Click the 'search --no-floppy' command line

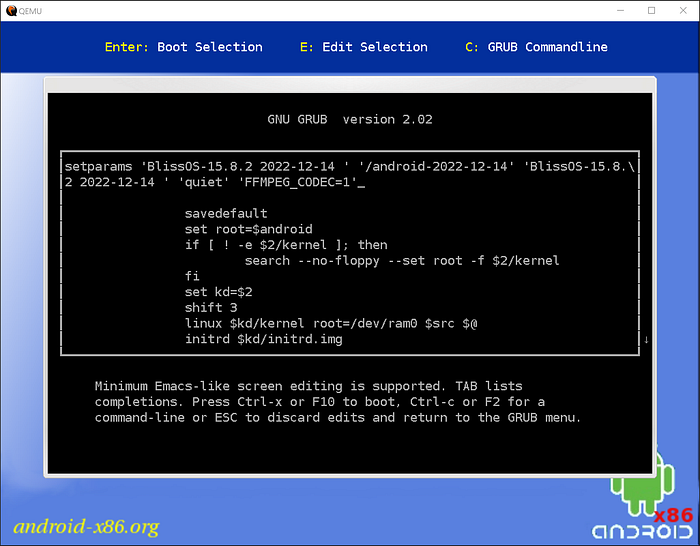[402, 260]
